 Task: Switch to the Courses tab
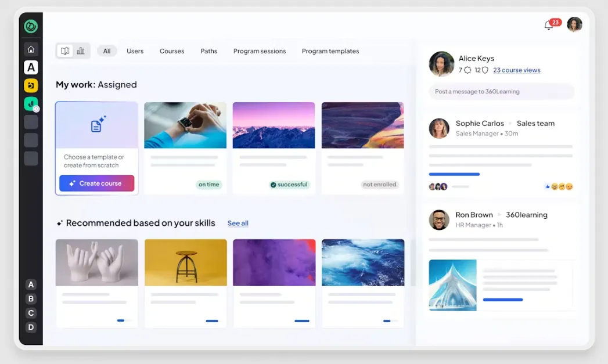coord(172,51)
